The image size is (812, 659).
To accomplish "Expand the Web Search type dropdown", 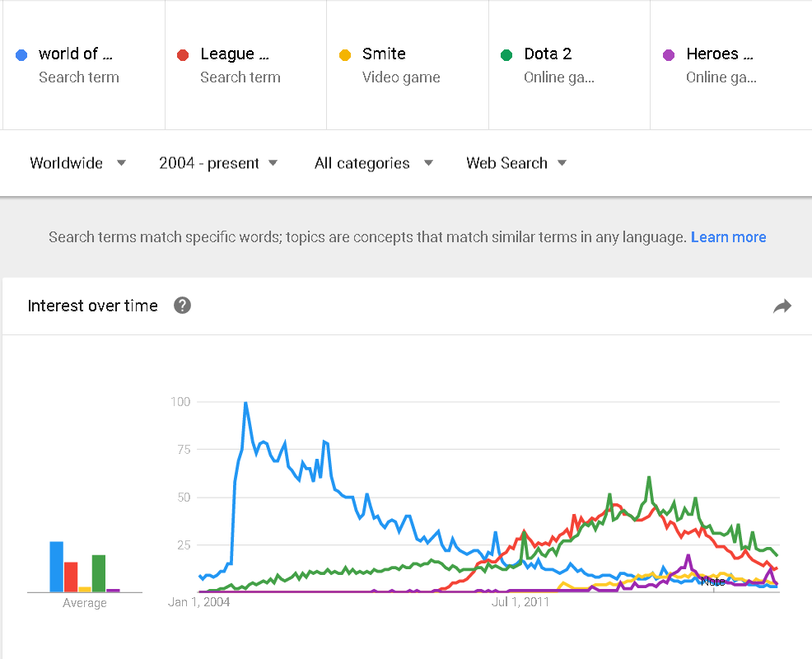I will coord(516,163).
